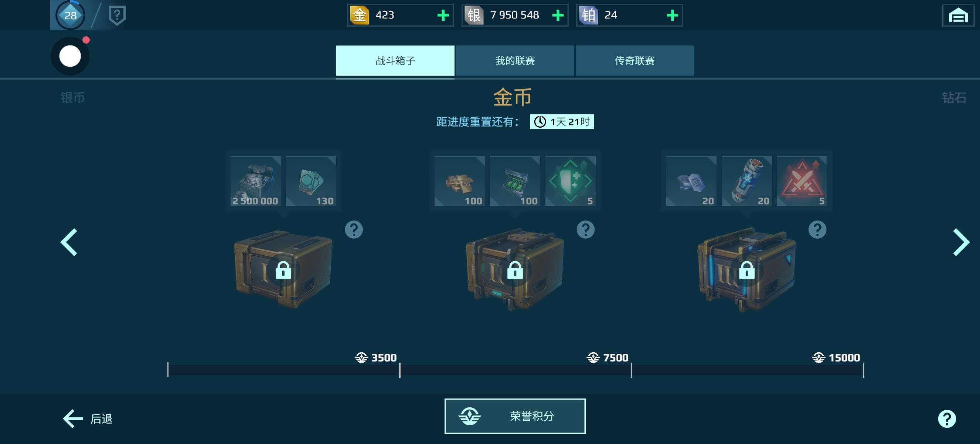Select the locked tier III chest
Screen dimensions: 980x444
tap(746, 270)
